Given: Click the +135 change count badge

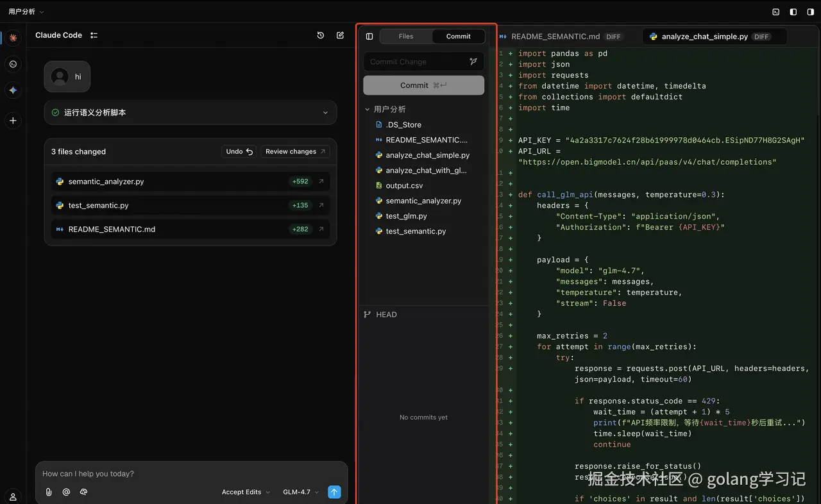Looking at the screenshot, I should [x=300, y=205].
